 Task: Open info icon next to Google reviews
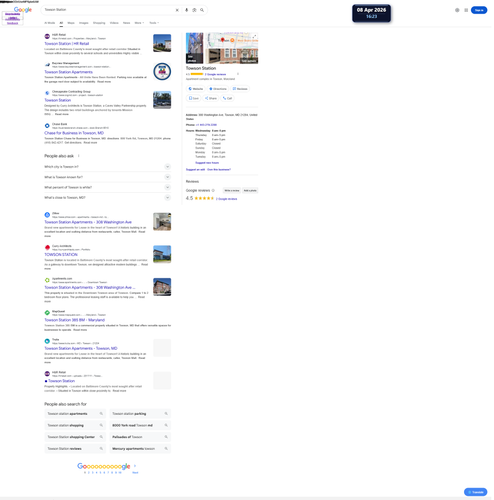point(213,191)
